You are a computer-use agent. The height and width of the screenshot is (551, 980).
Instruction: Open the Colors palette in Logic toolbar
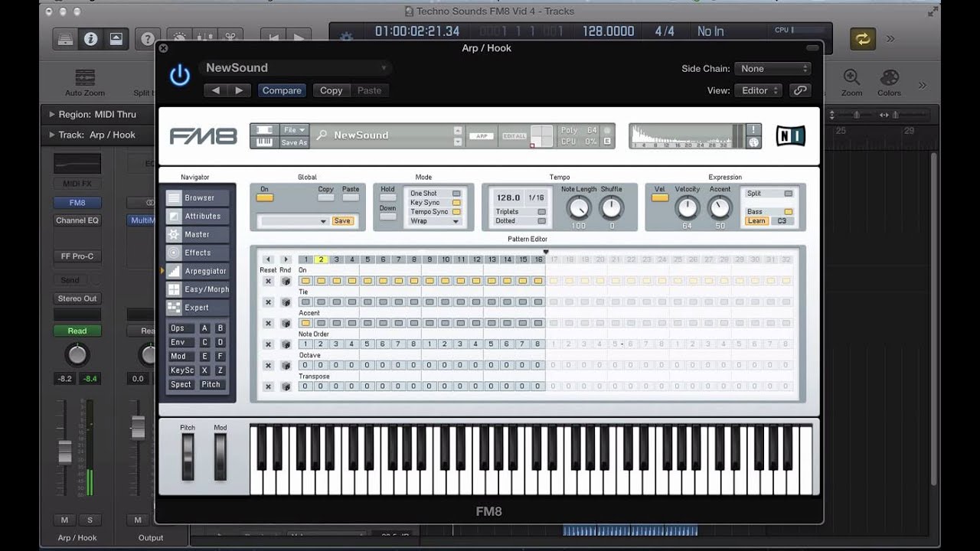click(x=889, y=82)
